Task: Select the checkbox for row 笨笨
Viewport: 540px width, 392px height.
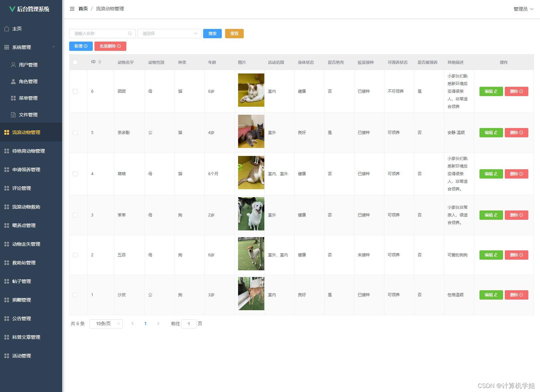Action: pos(75,215)
